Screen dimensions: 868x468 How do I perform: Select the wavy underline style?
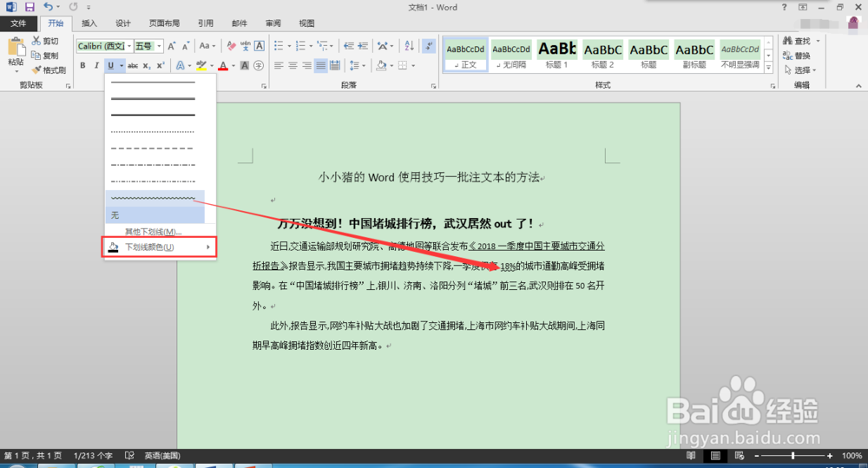[x=155, y=198]
